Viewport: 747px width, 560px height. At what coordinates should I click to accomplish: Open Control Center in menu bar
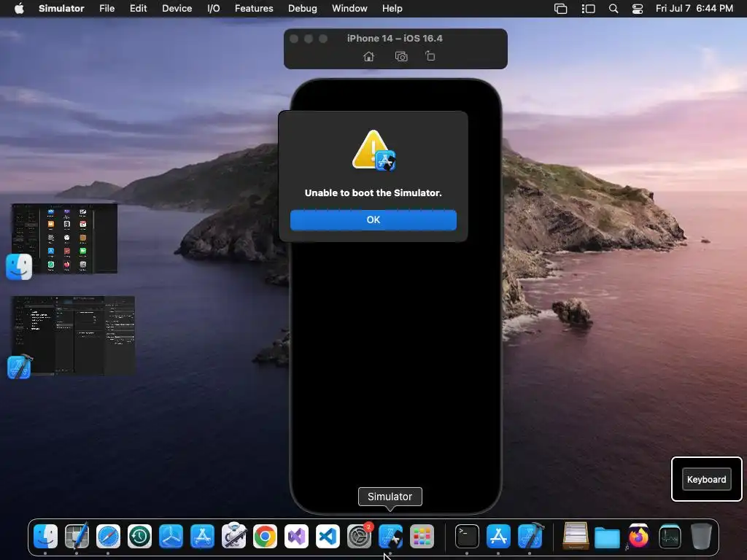[x=638, y=9]
